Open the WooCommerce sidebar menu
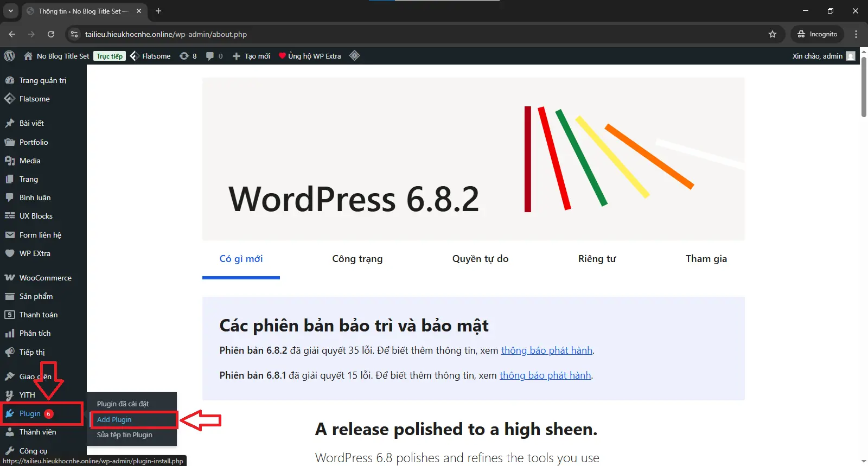 [45, 278]
